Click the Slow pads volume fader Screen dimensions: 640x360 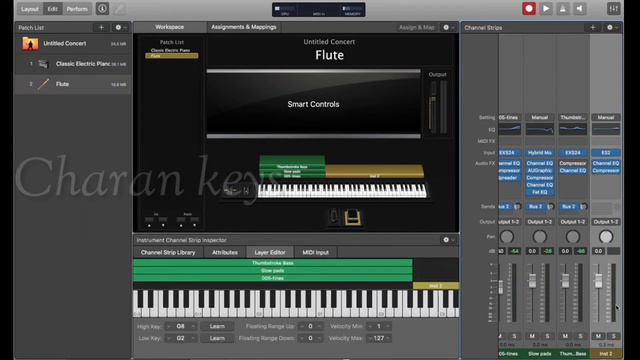point(532,280)
